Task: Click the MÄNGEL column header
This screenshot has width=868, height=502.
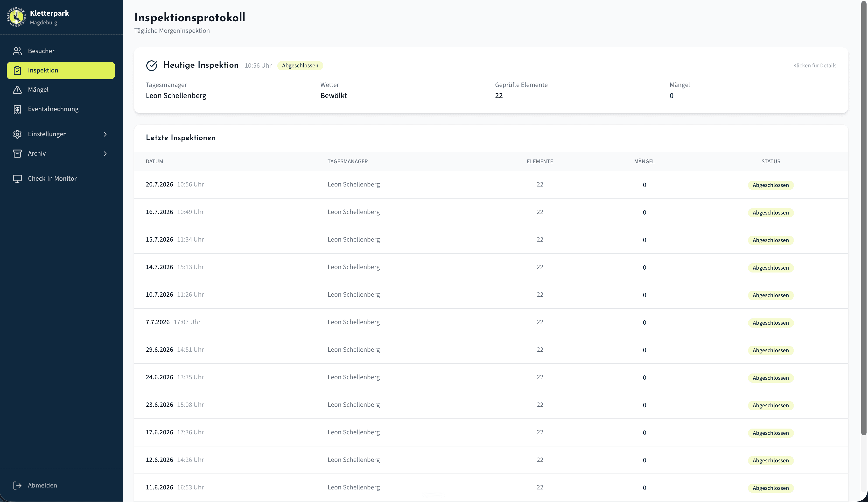Action: point(644,161)
